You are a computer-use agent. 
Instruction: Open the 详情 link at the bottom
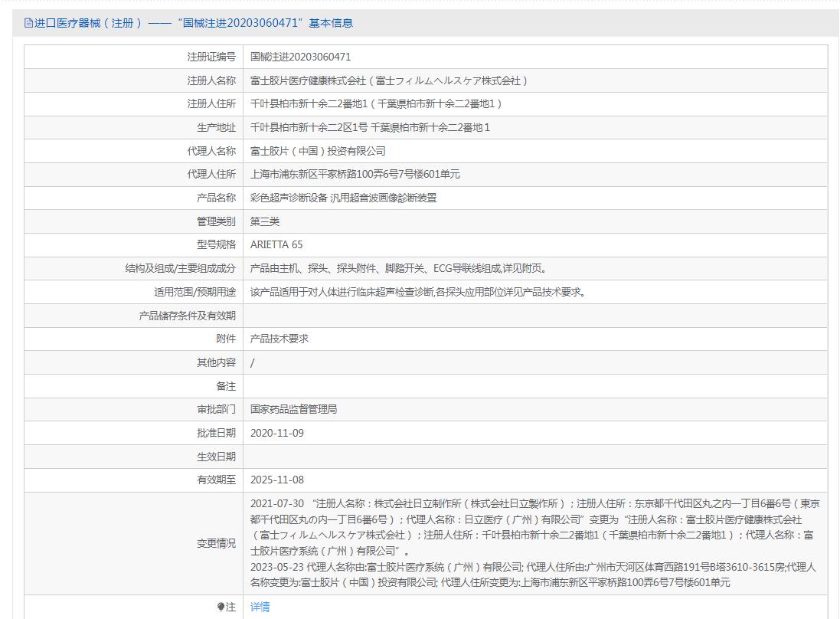260,607
